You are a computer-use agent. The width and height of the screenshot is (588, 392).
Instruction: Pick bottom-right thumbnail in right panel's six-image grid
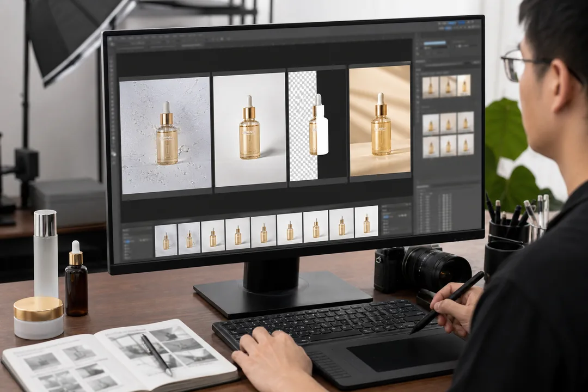pyautogui.click(x=465, y=144)
